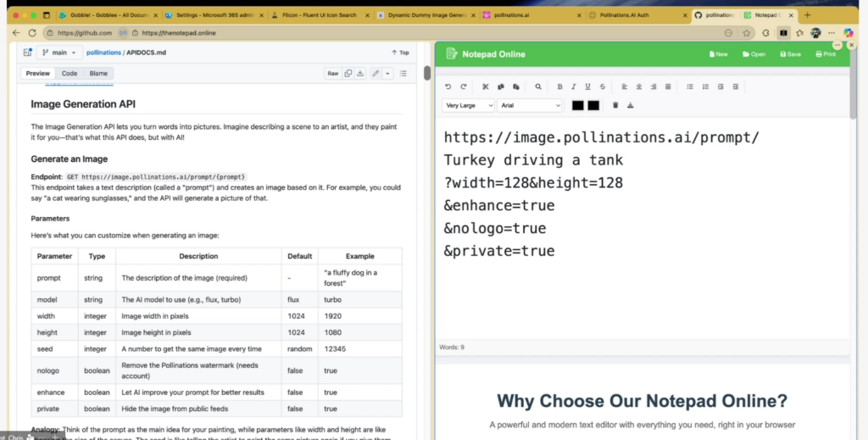Image resolution: width=868 pixels, height=440 pixels.
Task: Switch to the Code tab
Action: [70, 74]
